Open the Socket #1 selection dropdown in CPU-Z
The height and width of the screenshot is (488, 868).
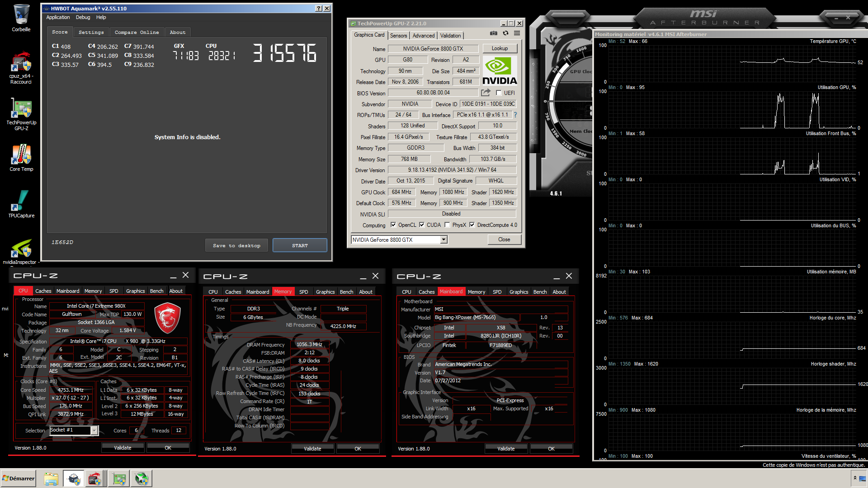coord(94,431)
